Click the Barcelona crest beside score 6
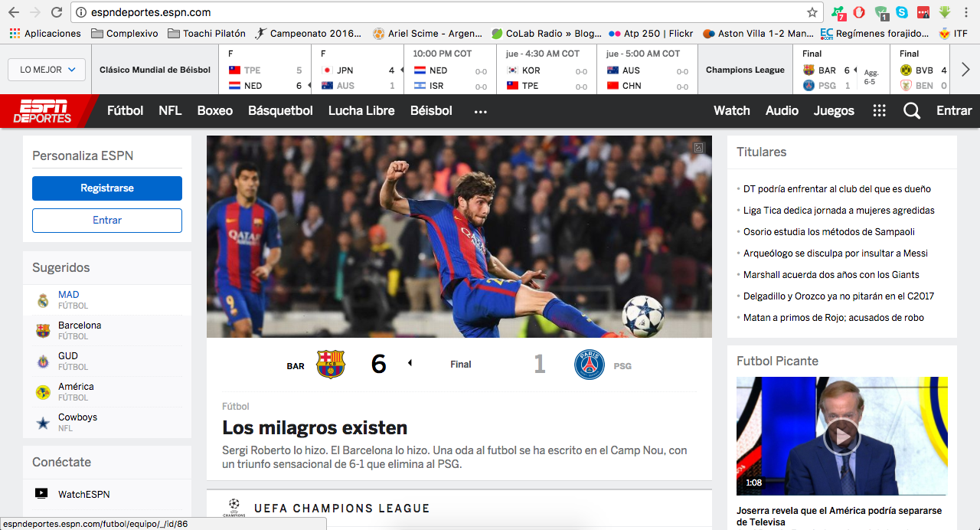 pyautogui.click(x=331, y=365)
